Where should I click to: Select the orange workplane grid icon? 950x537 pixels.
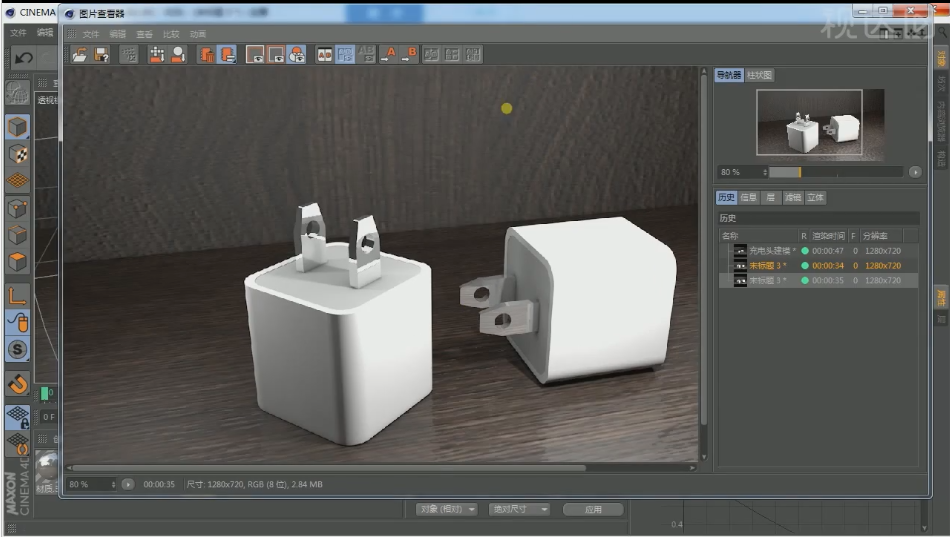(18, 180)
